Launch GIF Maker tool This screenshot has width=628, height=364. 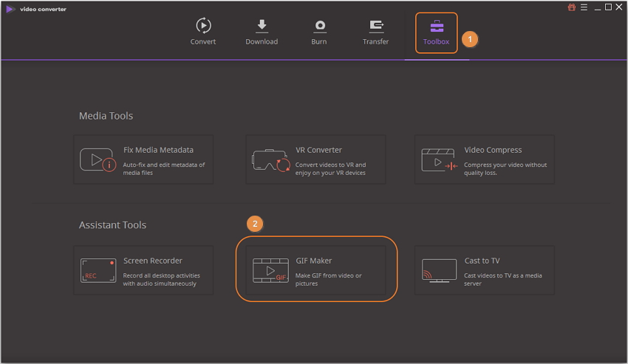click(x=315, y=270)
